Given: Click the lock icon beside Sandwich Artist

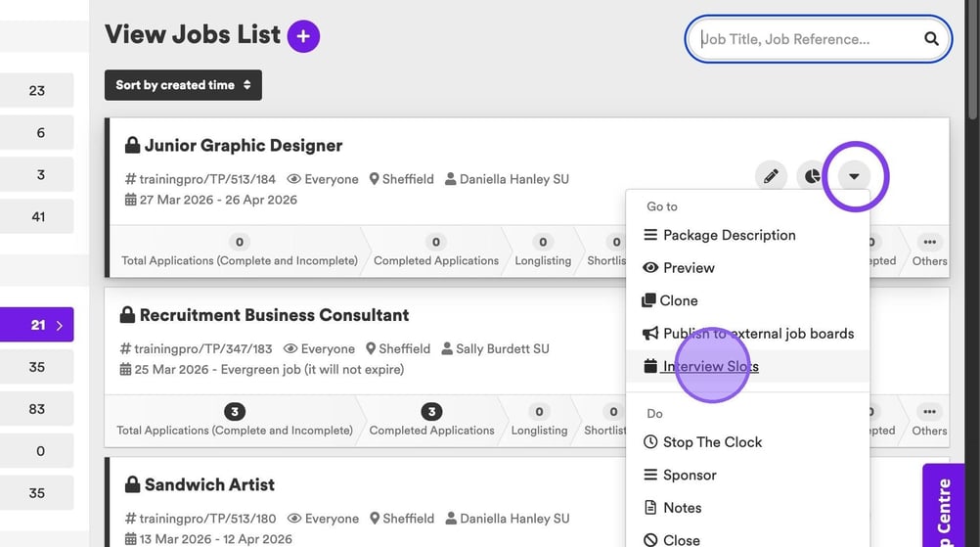Looking at the screenshot, I should coord(131,484).
